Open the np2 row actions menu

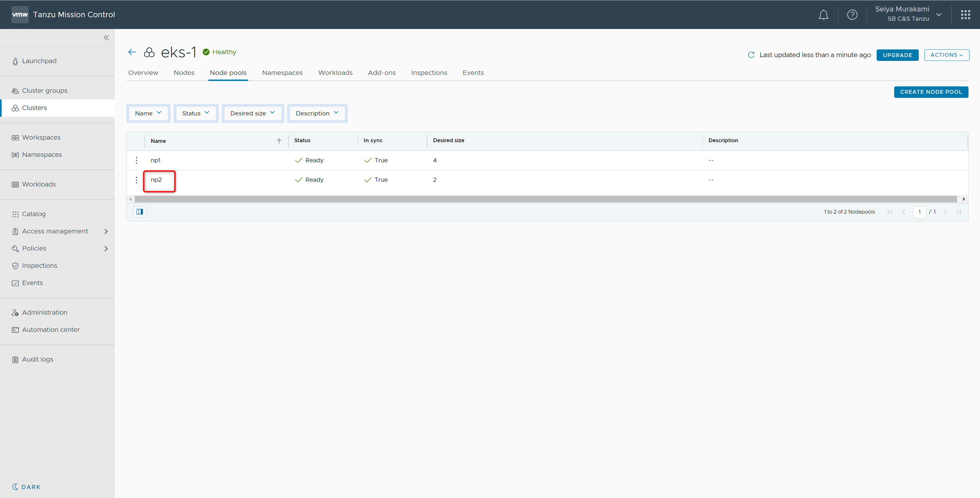point(137,180)
